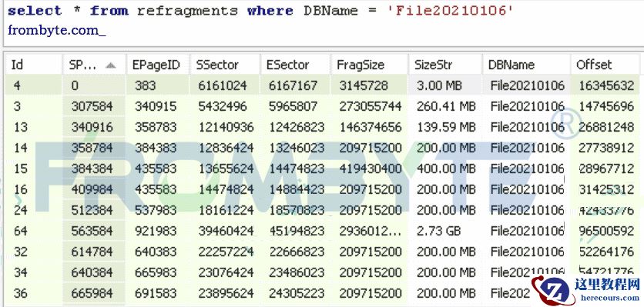Click the SizeStr value 400.00 MB
The height and width of the screenshot is (307, 644).
pos(446,169)
